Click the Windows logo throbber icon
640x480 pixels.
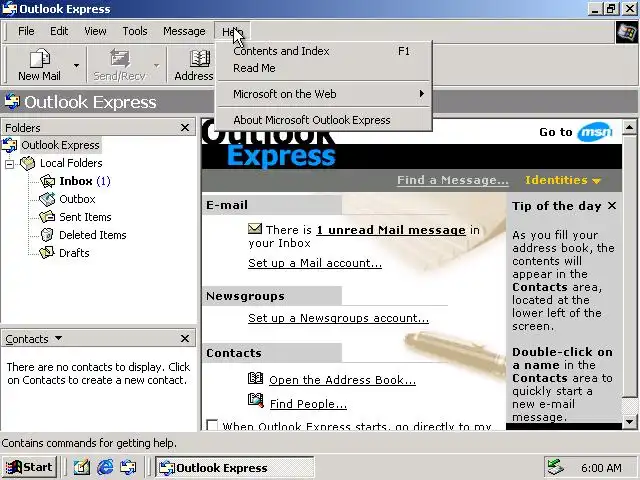click(x=627, y=32)
